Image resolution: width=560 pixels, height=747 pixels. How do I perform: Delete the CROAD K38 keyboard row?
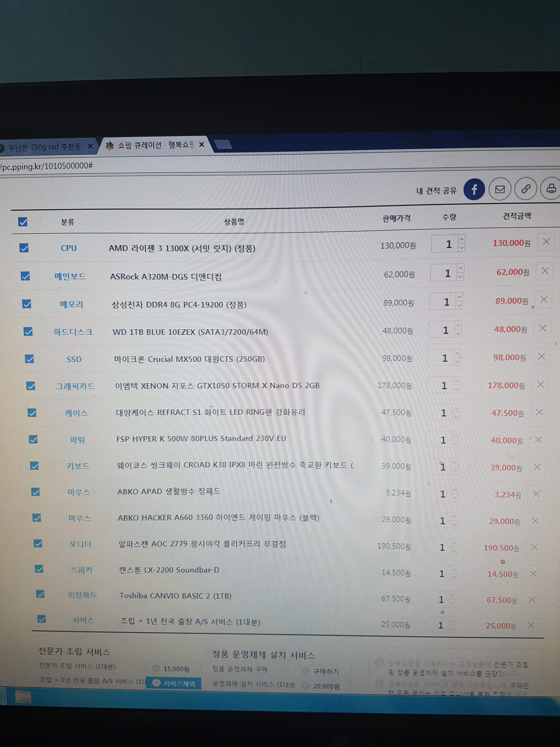click(x=537, y=467)
